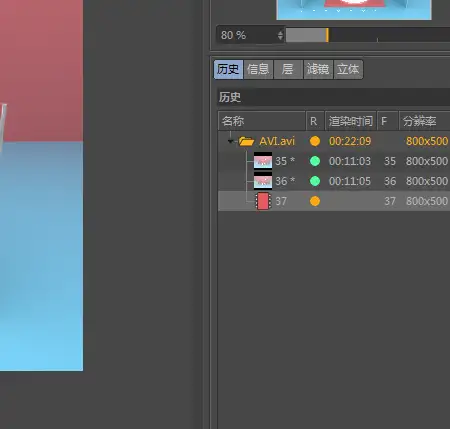The height and width of the screenshot is (429, 450).
Task: Click the AVI.avi folder icon
Action: point(247,141)
